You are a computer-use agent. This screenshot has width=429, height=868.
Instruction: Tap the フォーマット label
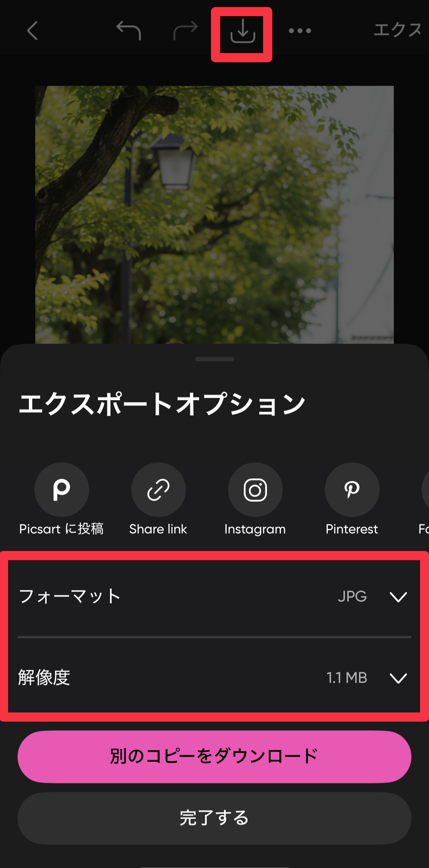coord(70,597)
